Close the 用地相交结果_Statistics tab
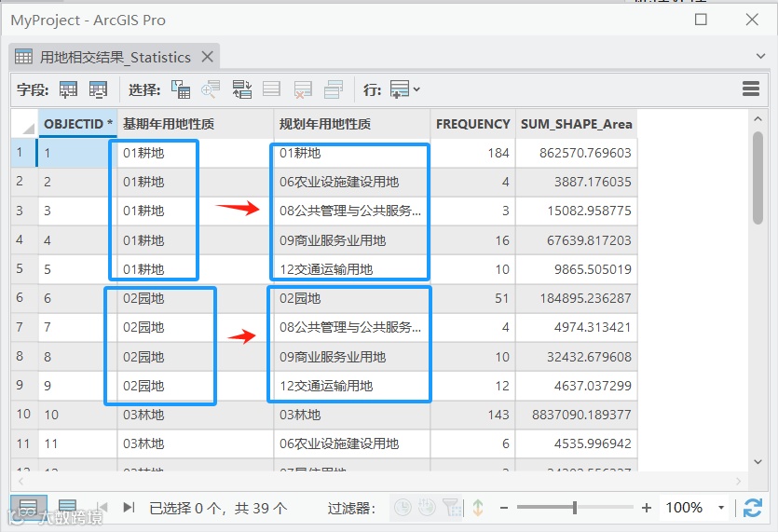778x532 pixels. 208,57
